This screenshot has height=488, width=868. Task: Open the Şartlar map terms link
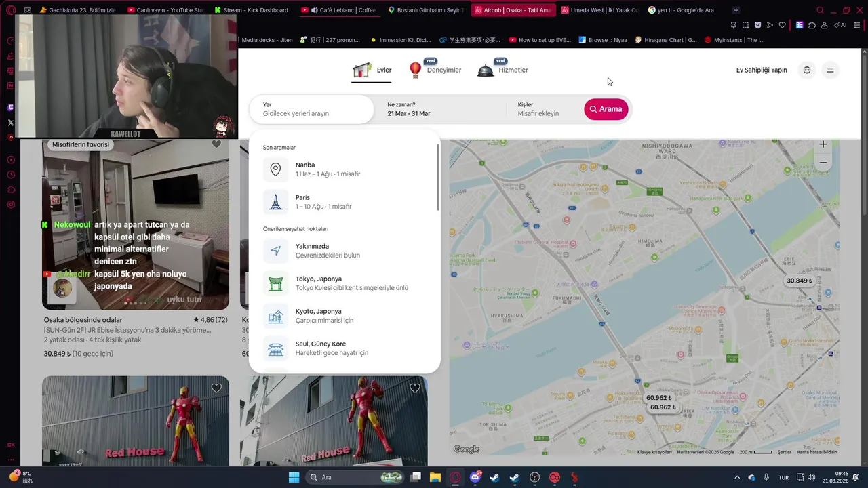tap(784, 452)
